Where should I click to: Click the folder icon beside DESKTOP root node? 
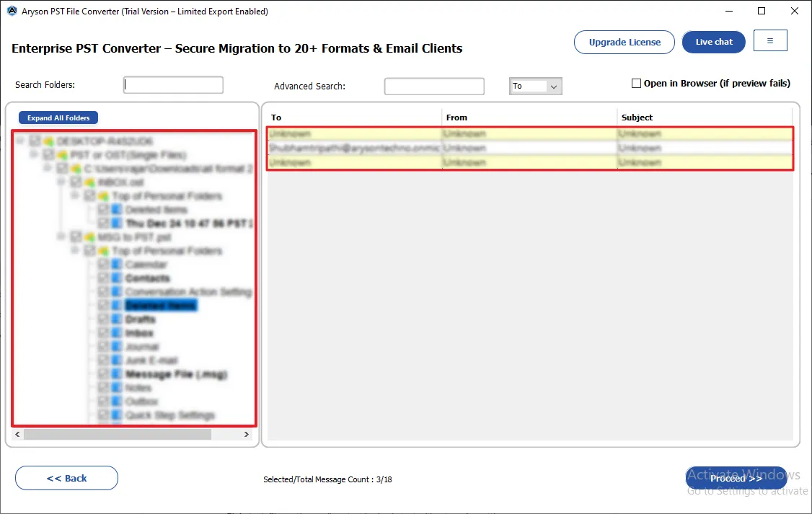49,141
